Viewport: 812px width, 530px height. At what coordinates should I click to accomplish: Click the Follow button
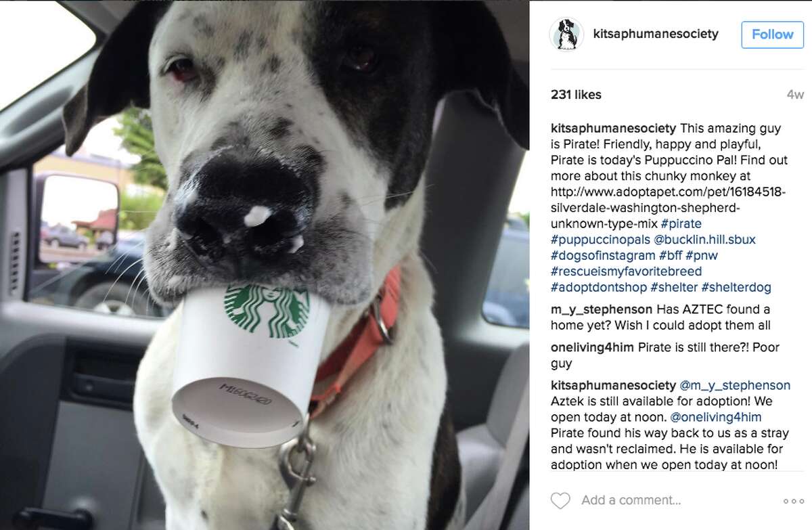[x=772, y=34]
